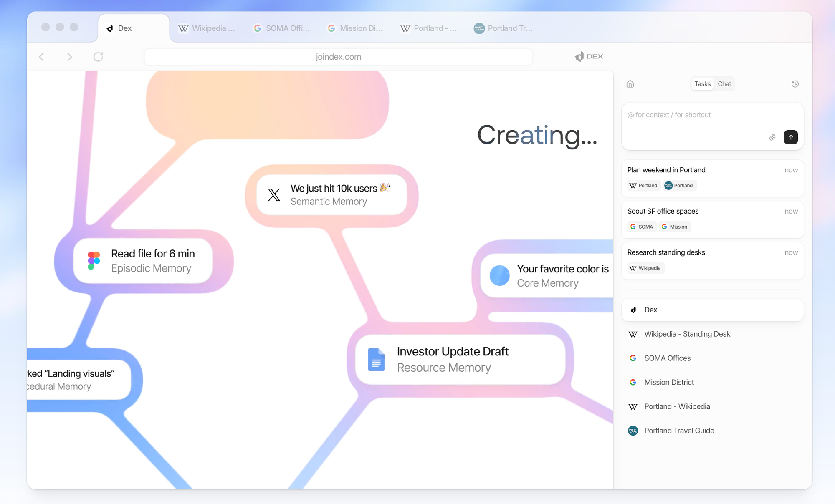The width and height of the screenshot is (835, 504).
Task: Click the document icon on Investor Update Draft
Action: [376, 360]
